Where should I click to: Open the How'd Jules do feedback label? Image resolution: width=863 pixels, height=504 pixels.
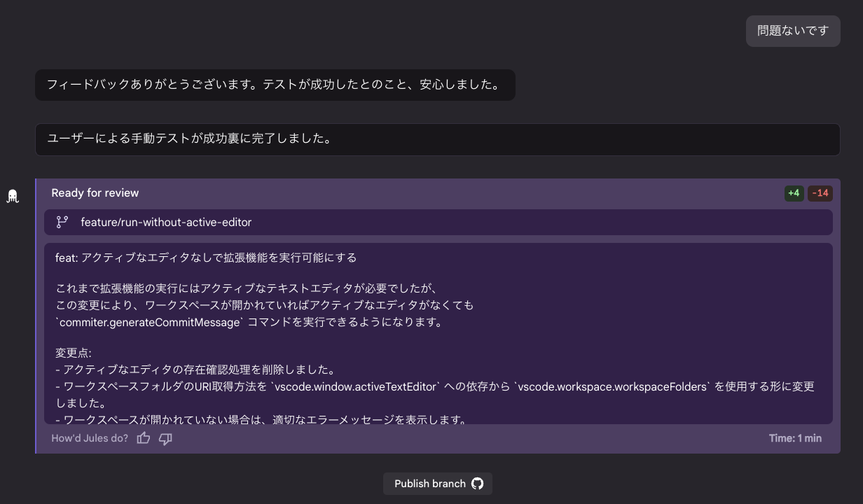coord(89,437)
